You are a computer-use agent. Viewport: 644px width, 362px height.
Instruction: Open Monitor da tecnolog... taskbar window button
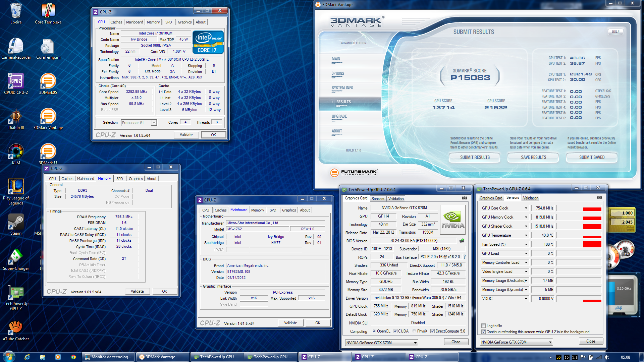(x=109, y=357)
